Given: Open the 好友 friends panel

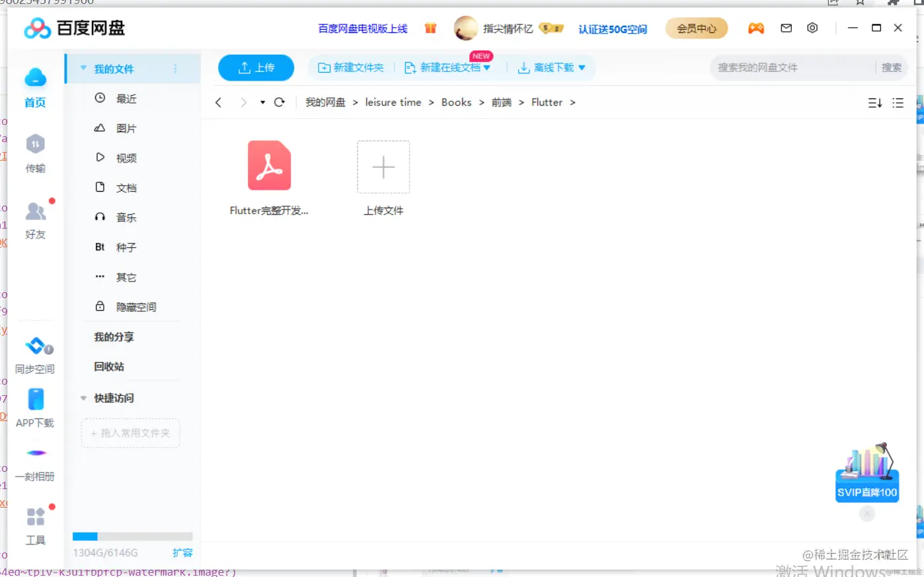Looking at the screenshot, I should [x=35, y=220].
